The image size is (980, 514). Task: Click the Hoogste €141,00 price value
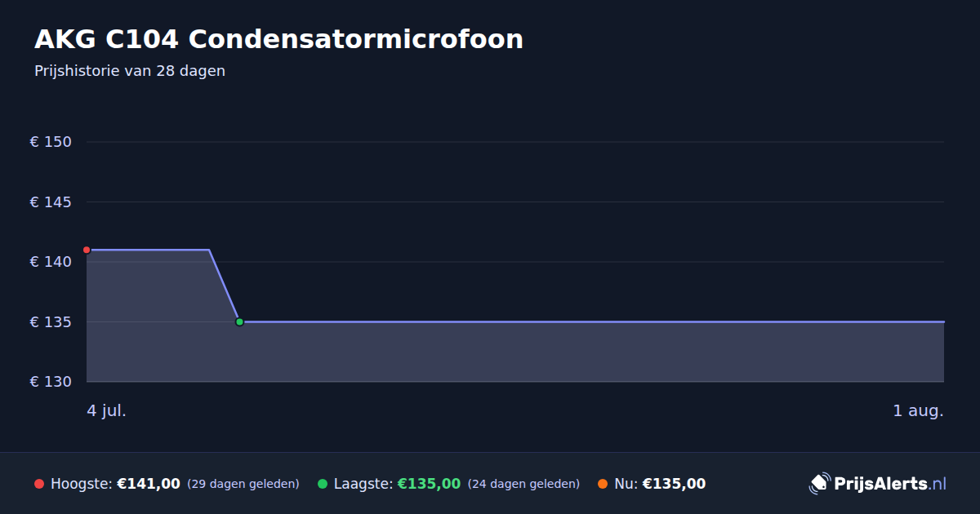click(149, 484)
